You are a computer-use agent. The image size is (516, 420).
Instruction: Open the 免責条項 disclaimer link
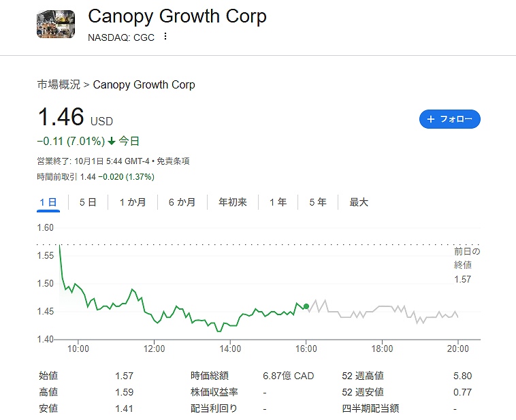pos(173,161)
